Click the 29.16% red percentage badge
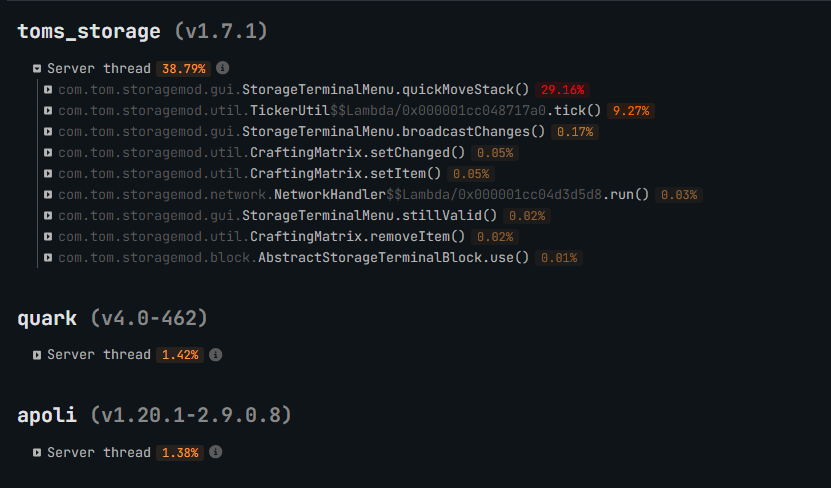Screen dimensions: 831x488 coord(562,90)
